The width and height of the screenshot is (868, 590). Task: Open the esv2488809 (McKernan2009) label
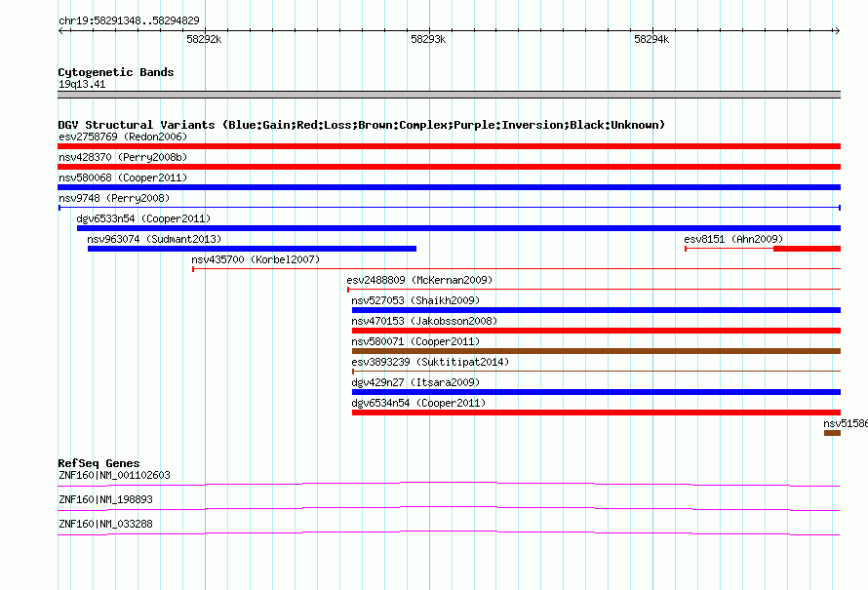pyautogui.click(x=419, y=280)
